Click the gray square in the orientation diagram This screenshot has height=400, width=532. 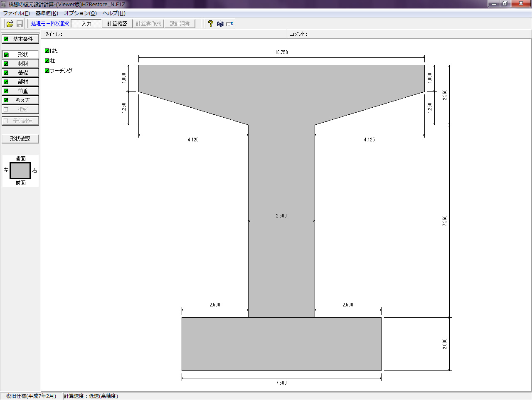pos(20,171)
